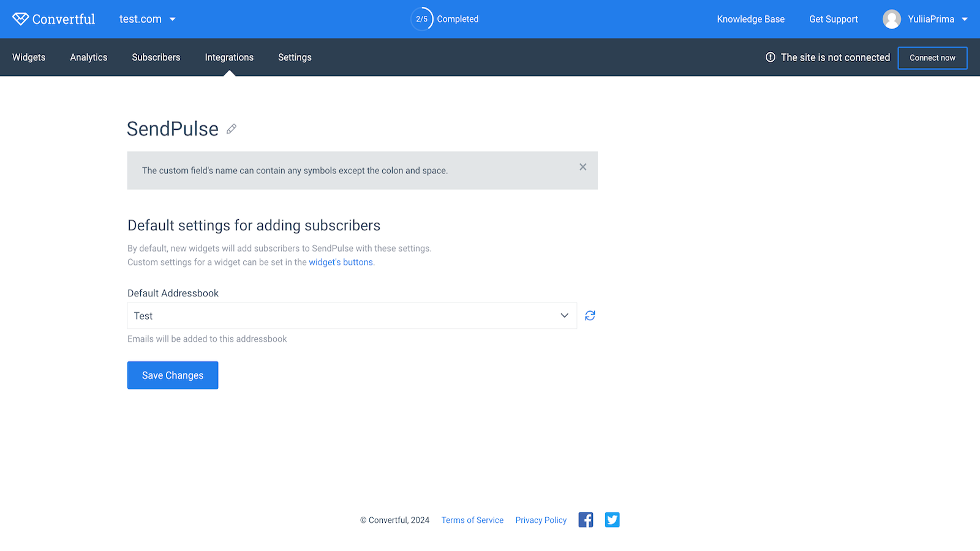Follow the widget's buttons link
The height and width of the screenshot is (551, 980).
341,262
